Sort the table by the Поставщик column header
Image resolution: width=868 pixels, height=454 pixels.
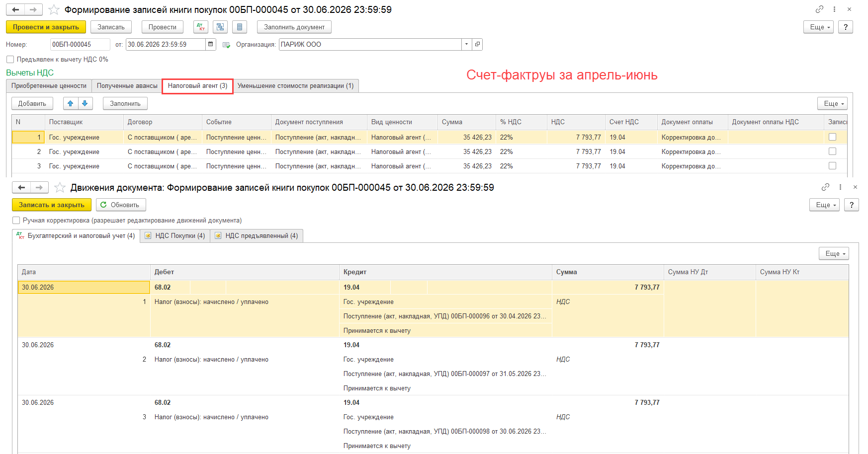pyautogui.click(x=84, y=122)
